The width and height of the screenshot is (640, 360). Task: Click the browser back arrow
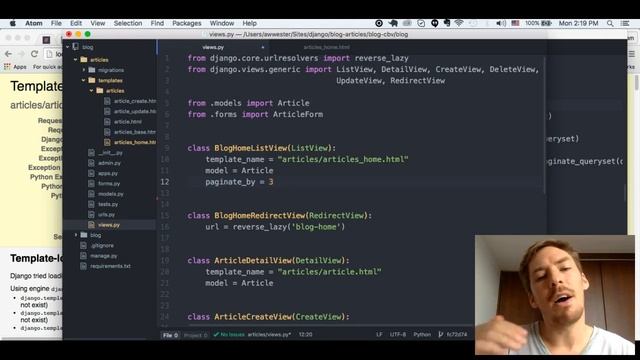point(8,53)
